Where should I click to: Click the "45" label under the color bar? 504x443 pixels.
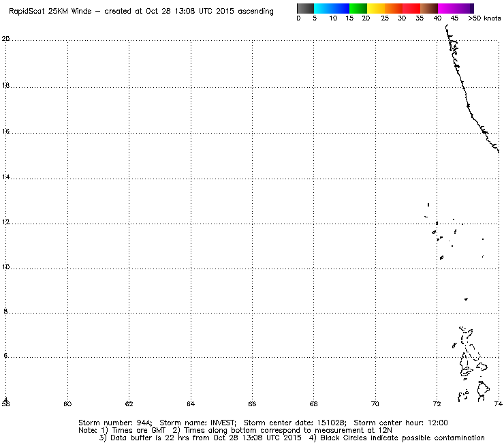454,18
